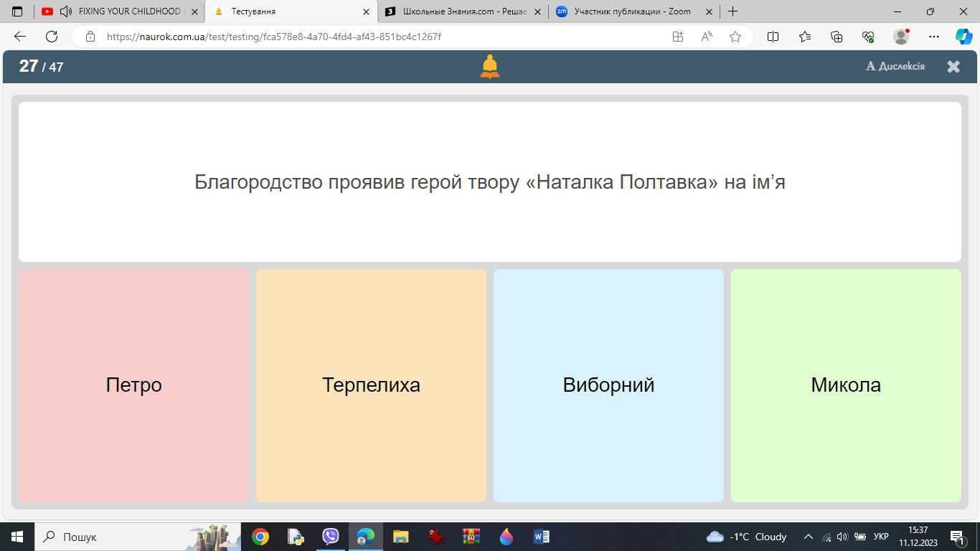Show hidden system tray icons
The image size is (980, 551).
point(808,537)
